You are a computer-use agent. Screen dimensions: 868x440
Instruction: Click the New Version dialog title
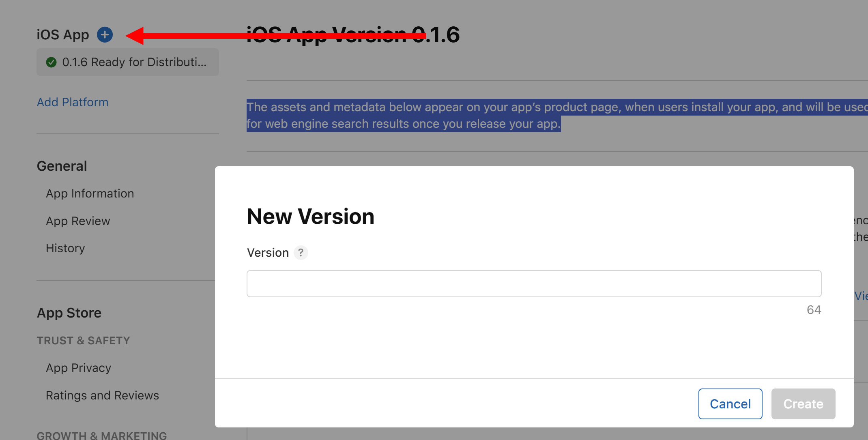[x=310, y=216]
